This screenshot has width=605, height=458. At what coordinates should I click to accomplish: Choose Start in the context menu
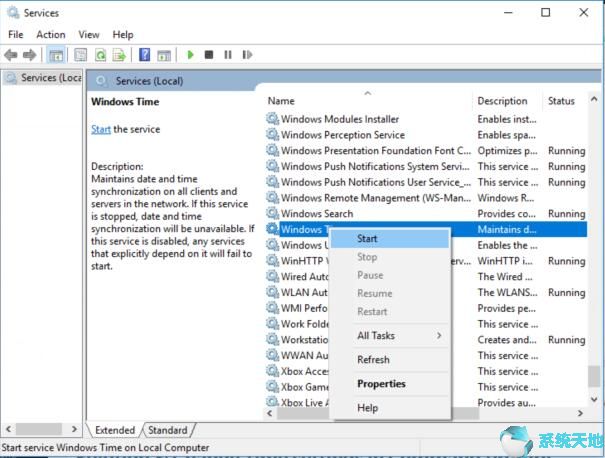(x=390, y=239)
